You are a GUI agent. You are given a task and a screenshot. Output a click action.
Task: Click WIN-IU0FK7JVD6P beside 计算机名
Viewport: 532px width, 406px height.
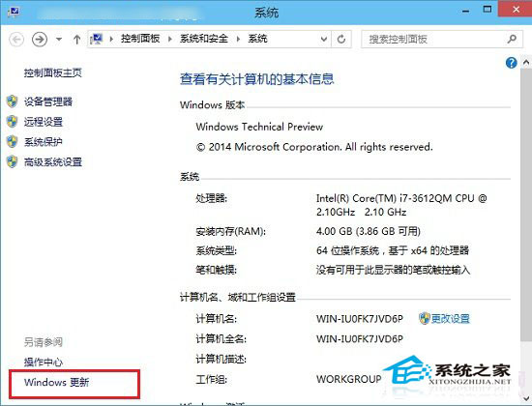[x=360, y=319]
